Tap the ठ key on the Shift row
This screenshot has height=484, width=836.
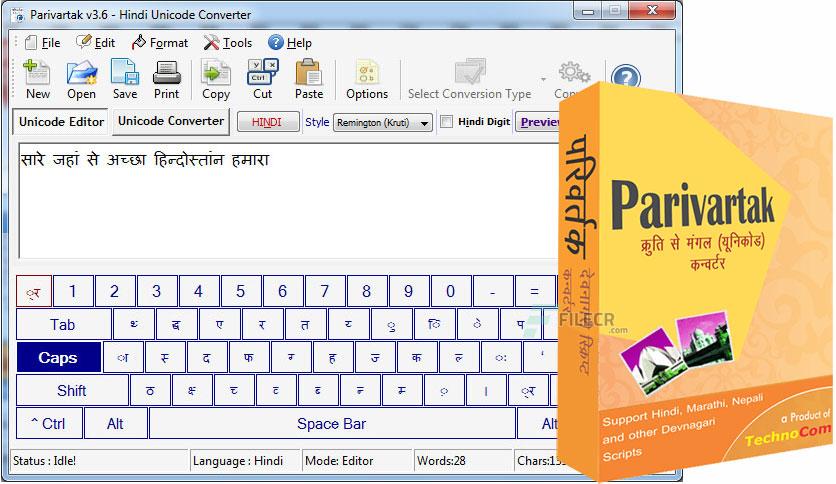150,391
